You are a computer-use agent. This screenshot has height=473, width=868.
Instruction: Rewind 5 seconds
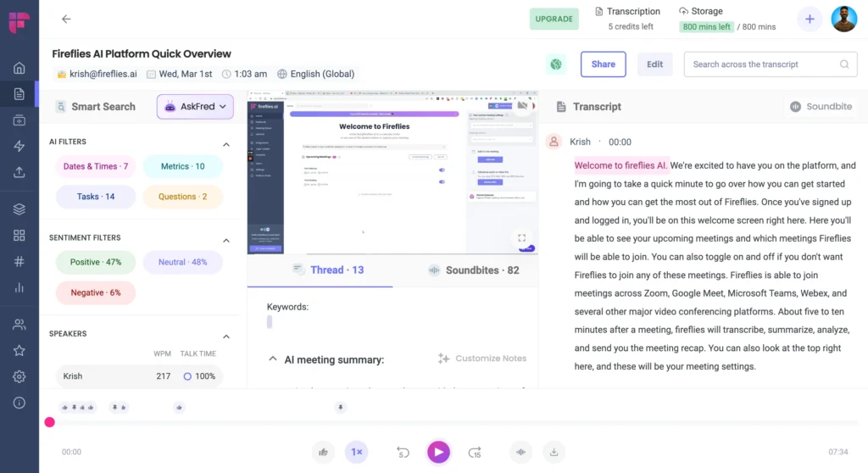click(x=403, y=452)
